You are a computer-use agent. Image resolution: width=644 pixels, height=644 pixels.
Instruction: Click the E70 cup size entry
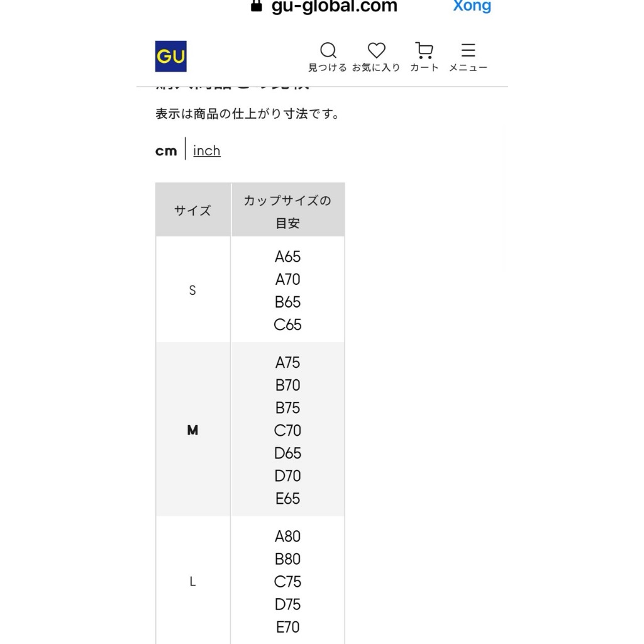(x=287, y=627)
